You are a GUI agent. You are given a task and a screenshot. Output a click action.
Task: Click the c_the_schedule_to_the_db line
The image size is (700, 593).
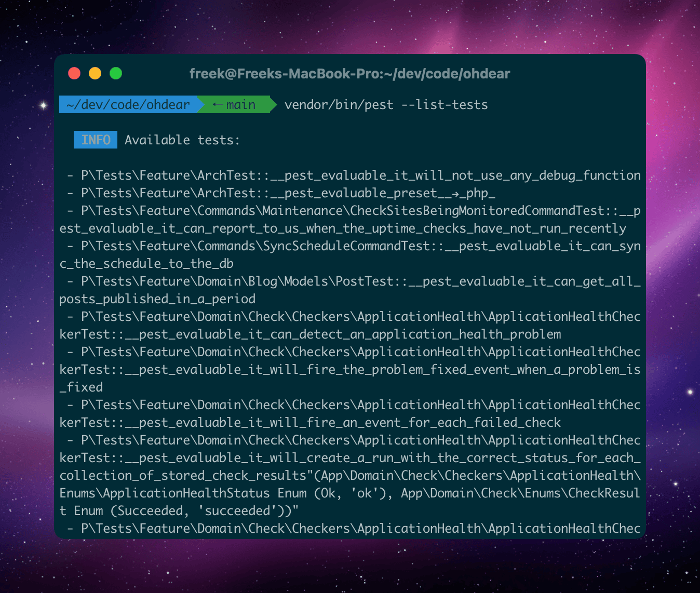coord(146,264)
